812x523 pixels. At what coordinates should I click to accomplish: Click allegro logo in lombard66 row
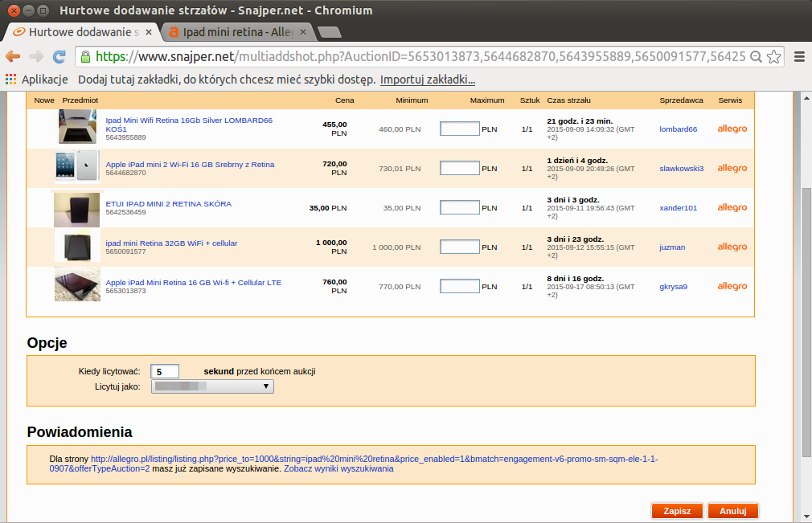pos(732,129)
